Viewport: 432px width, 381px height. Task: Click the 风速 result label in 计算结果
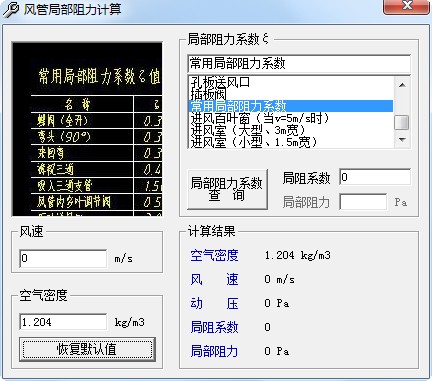(214, 279)
